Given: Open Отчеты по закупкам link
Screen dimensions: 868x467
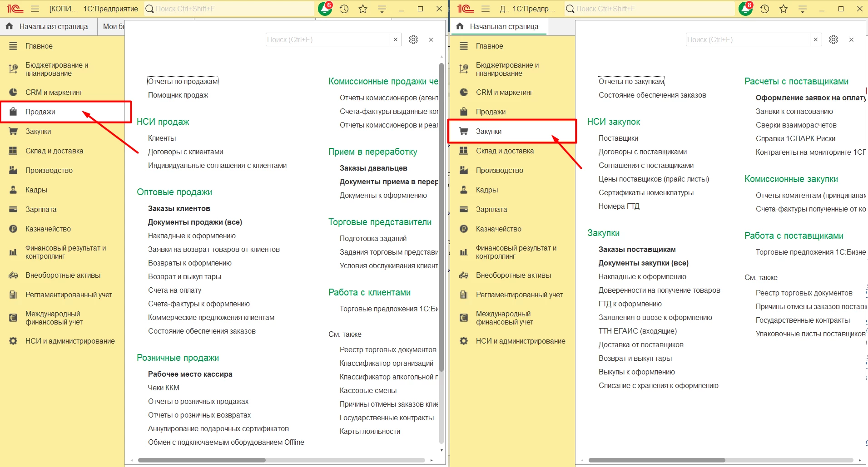Looking at the screenshot, I should 631,81.
